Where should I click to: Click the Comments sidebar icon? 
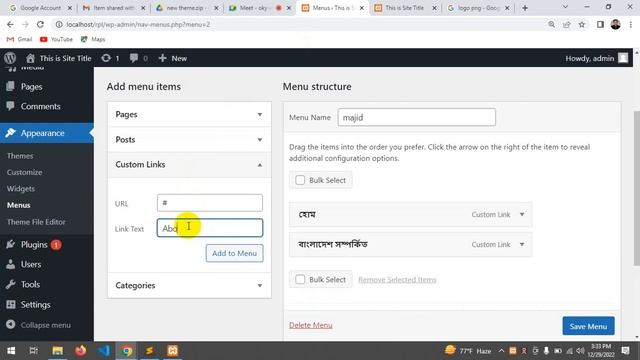tap(11, 106)
